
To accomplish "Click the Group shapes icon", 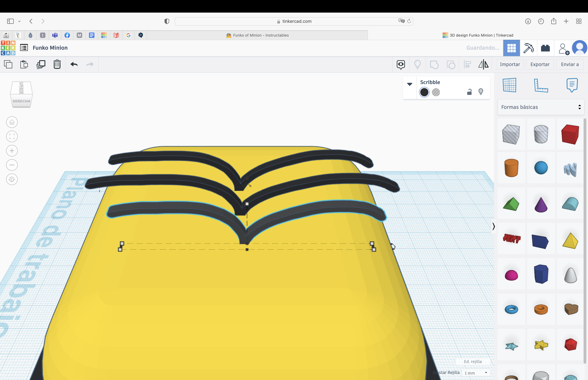I will tap(434, 65).
